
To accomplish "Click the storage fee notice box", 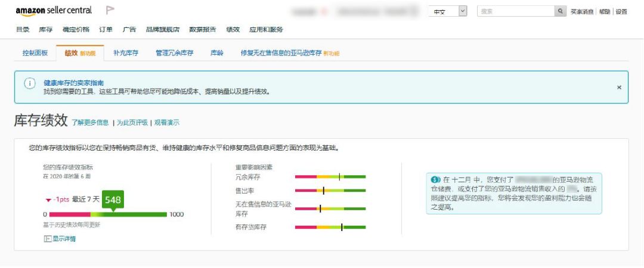I will tap(514, 194).
